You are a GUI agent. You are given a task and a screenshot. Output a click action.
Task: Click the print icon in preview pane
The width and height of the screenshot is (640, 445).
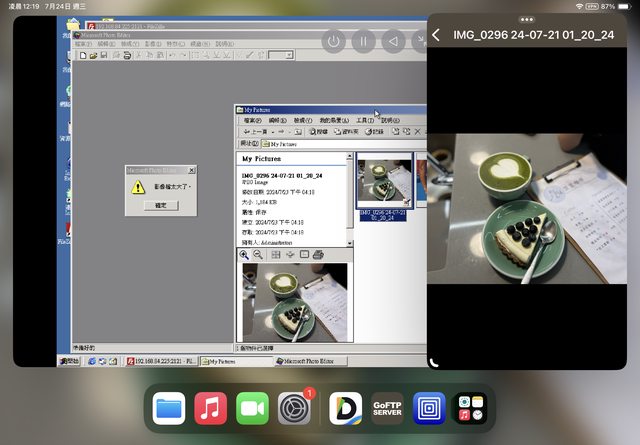click(318, 255)
